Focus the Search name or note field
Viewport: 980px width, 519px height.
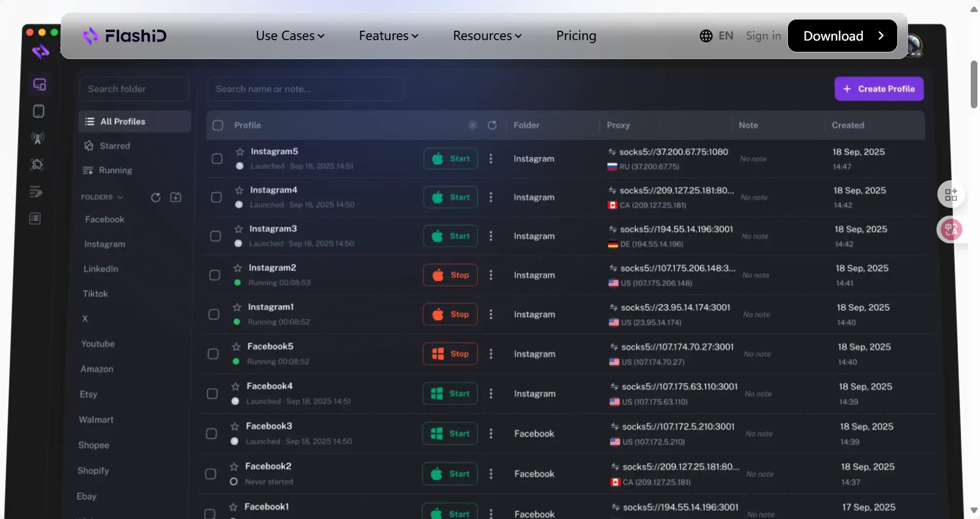pos(305,89)
